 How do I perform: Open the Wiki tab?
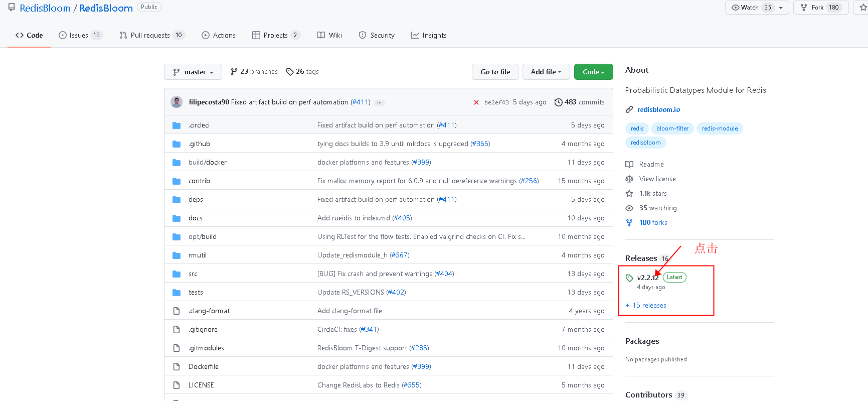click(329, 35)
